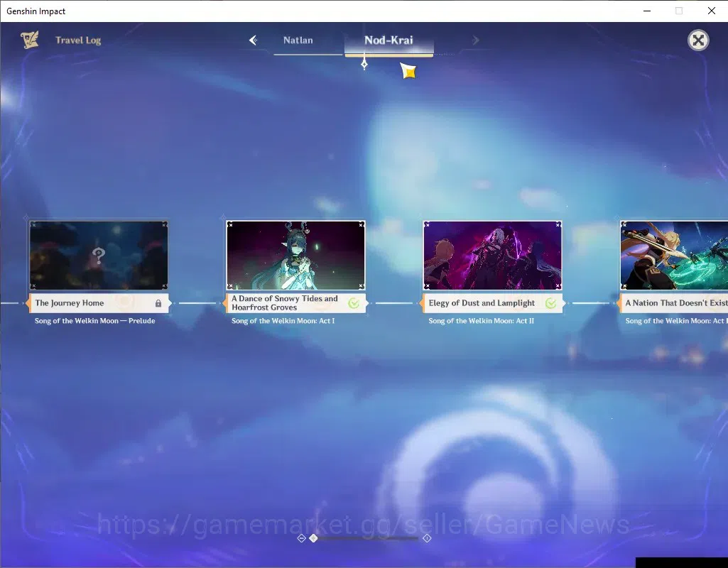Screen dimensions: 728x568
Task: Click the diamond handle on bottom scroll bar
Action: coord(313,538)
